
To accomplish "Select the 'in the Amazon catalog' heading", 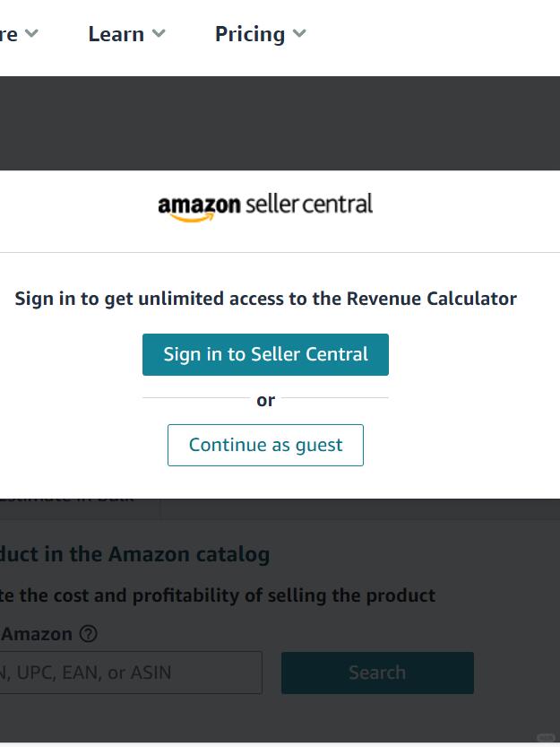I will 134,554.
